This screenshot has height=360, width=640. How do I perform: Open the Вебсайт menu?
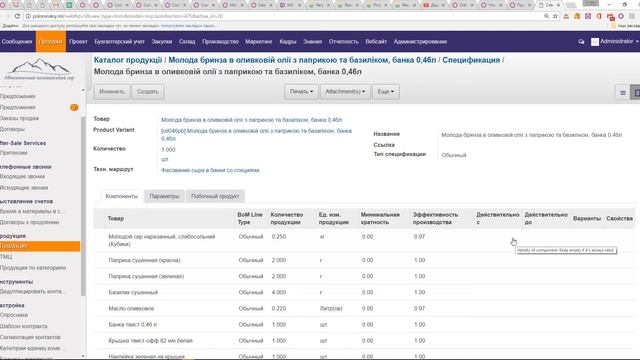(376, 42)
